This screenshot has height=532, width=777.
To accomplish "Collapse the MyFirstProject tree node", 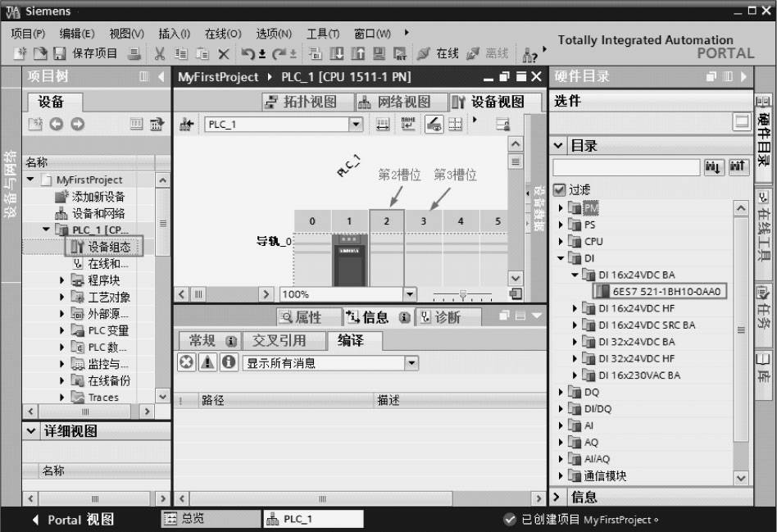I will (x=30, y=180).
